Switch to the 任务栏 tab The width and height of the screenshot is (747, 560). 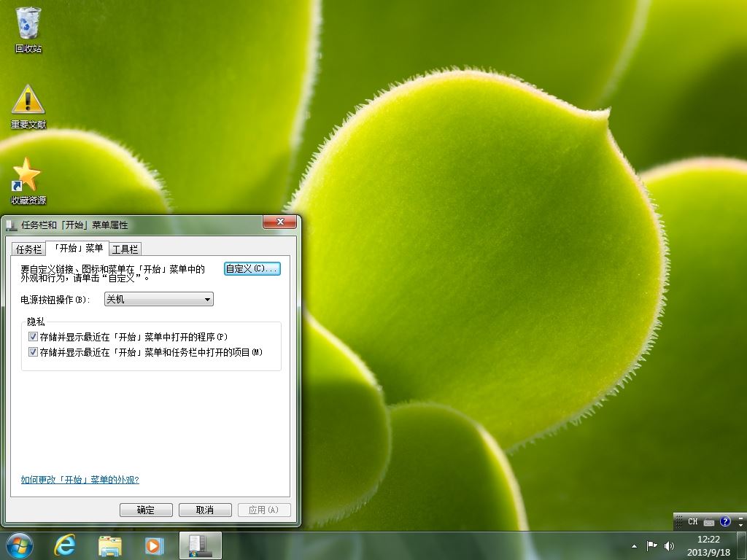click(28, 249)
